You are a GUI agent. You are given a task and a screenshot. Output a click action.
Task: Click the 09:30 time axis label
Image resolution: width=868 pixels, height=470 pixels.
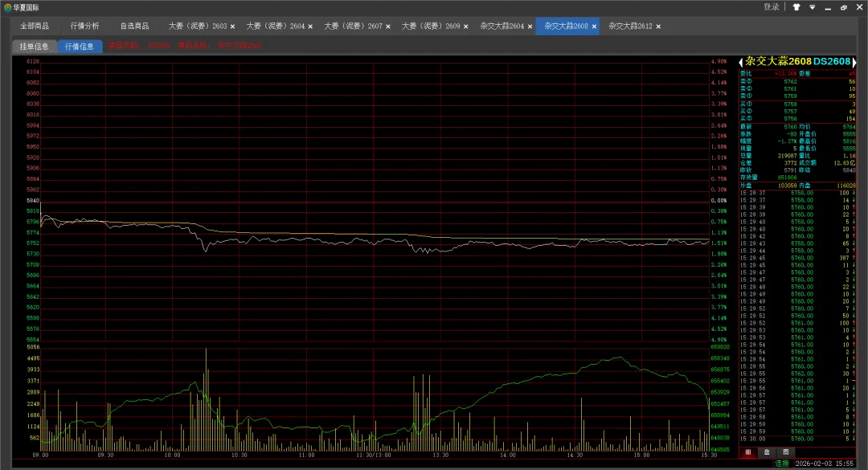[x=105, y=455]
